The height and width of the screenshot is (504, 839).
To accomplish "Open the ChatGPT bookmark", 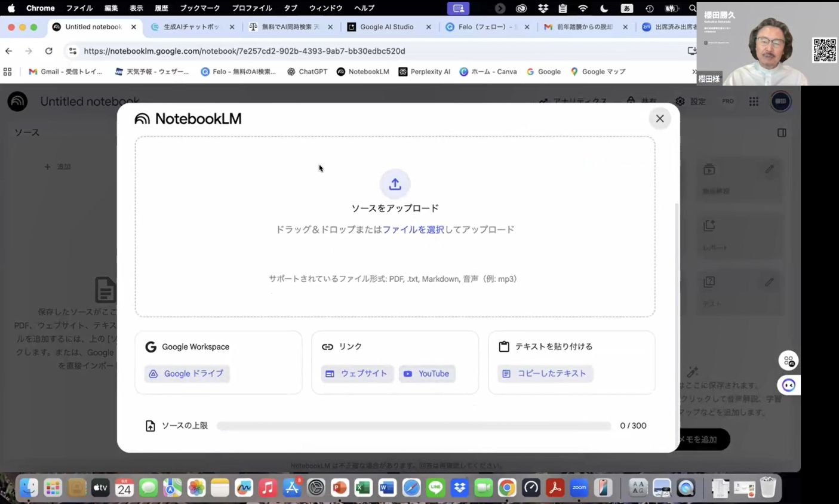I will [307, 72].
